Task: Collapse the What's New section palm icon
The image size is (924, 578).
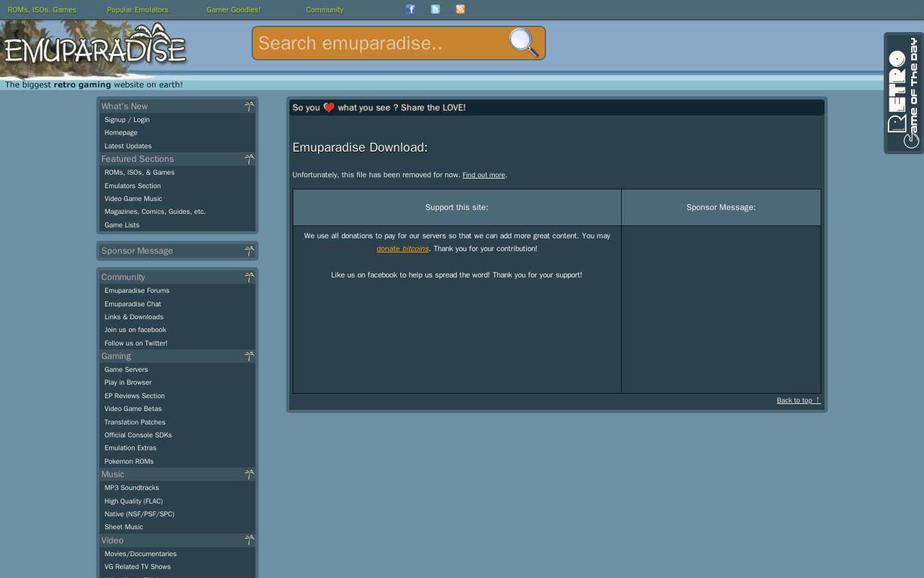Action: pyautogui.click(x=249, y=106)
